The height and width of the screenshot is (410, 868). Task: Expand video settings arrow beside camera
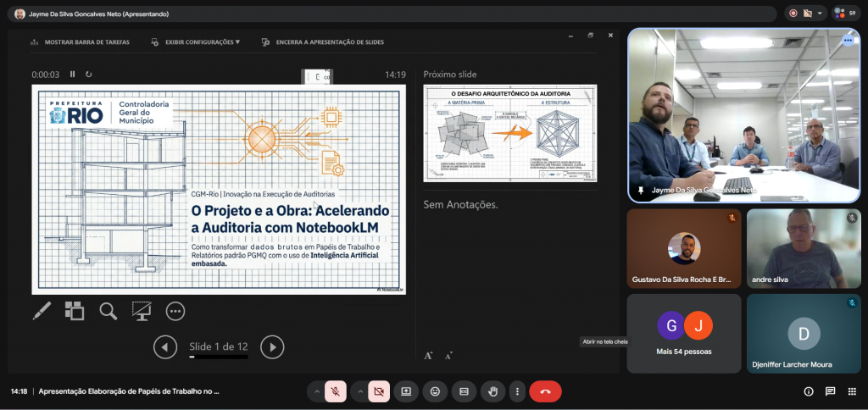click(359, 391)
